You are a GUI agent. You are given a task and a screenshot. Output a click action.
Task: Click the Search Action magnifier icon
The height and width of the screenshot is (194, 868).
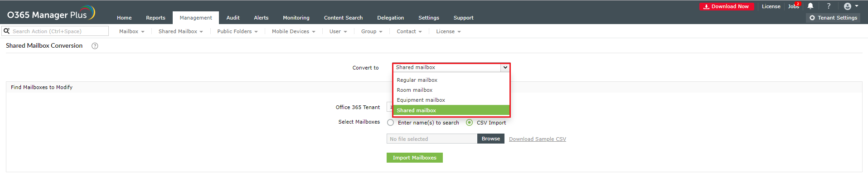(7, 31)
